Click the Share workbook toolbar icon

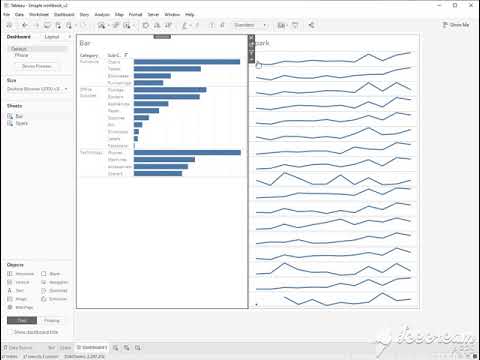pyautogui.click(x=311, y=25)
